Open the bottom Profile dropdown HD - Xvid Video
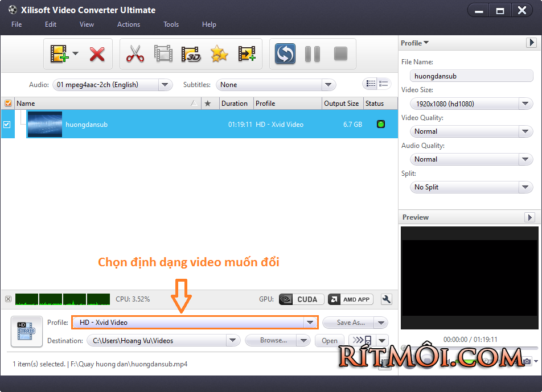 click(x=195, y=322)
